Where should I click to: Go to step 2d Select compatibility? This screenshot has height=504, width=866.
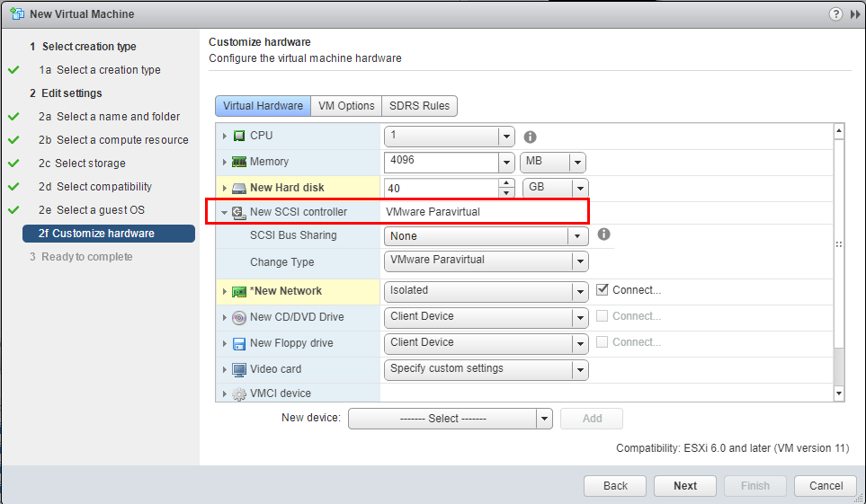tap(95, 187)
